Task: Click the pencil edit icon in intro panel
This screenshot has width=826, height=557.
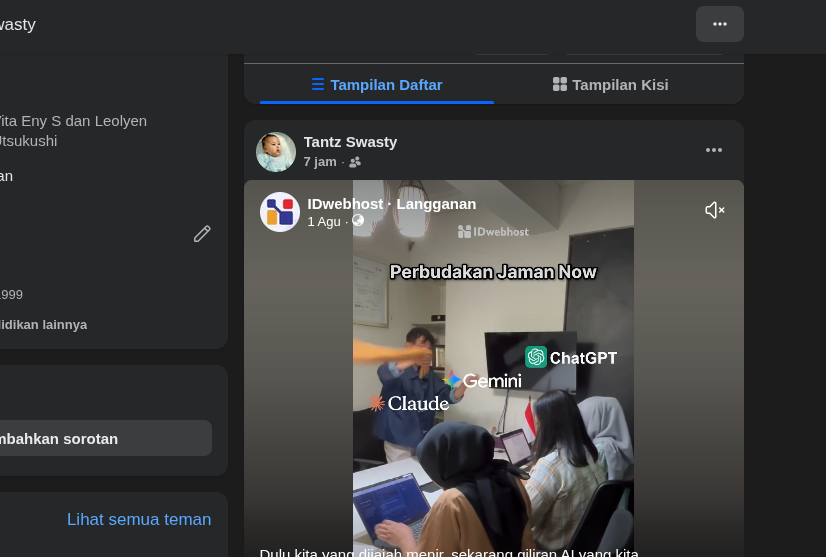Action: [202, 233]
